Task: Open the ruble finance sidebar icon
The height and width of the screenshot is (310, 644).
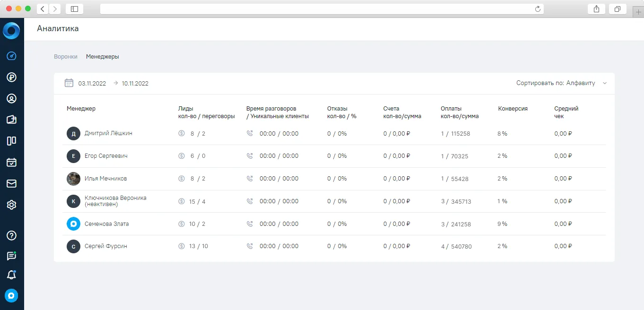Action: coord(12,77)
